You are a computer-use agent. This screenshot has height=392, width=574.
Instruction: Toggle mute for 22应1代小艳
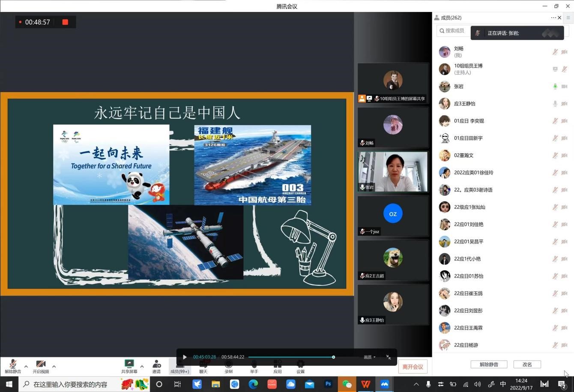[x=555, y=259]
